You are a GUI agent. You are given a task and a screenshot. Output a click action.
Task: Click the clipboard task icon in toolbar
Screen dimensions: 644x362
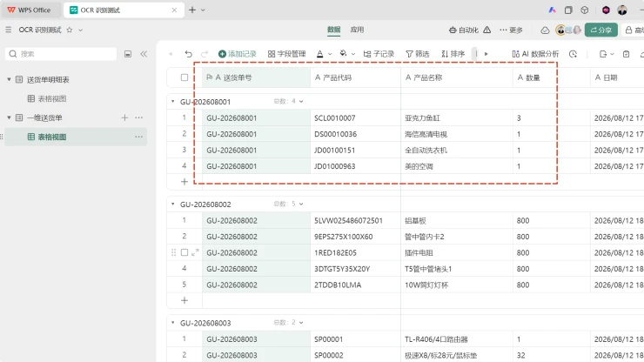click(x=626, y=54)
